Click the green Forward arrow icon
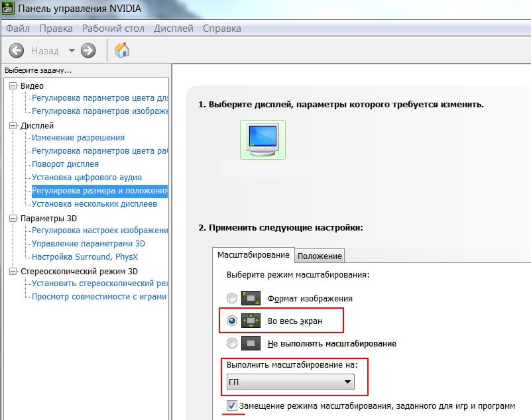 click(x=88, y=50)
